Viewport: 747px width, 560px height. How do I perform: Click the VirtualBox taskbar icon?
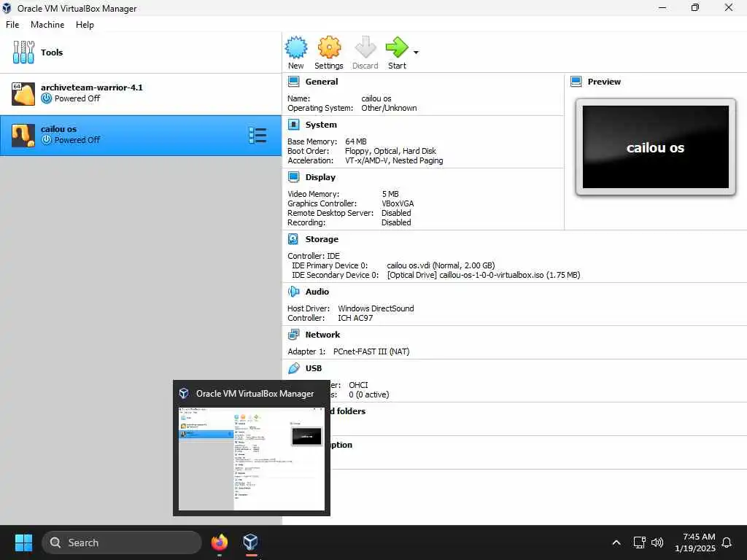click(251, 542)
